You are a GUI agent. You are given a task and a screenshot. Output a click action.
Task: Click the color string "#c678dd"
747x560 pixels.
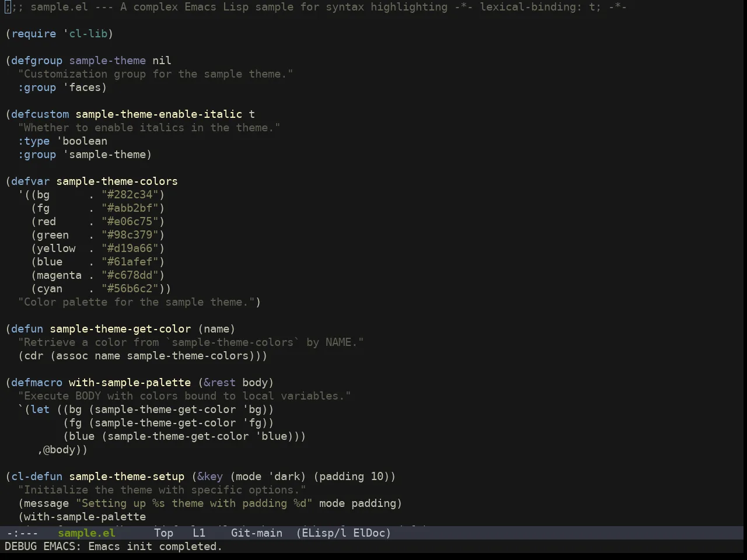(130, 275)
